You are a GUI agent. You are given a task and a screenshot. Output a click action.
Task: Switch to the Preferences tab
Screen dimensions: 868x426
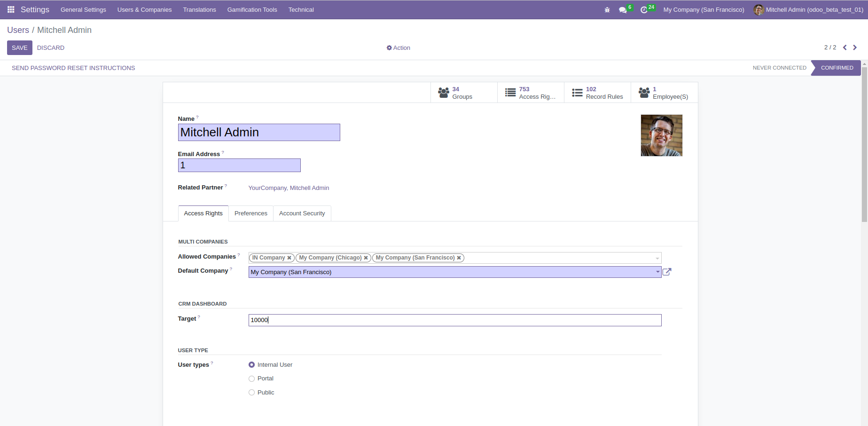(250, 213)
